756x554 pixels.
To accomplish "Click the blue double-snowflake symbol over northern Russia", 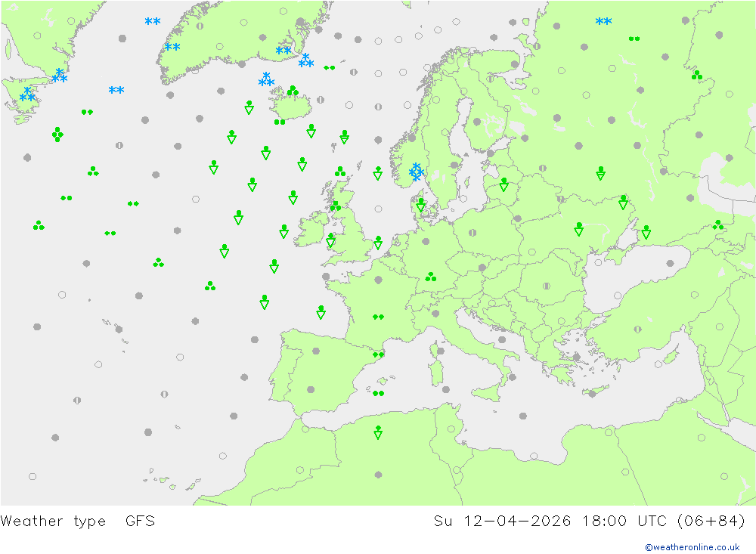I will [603, 21].
